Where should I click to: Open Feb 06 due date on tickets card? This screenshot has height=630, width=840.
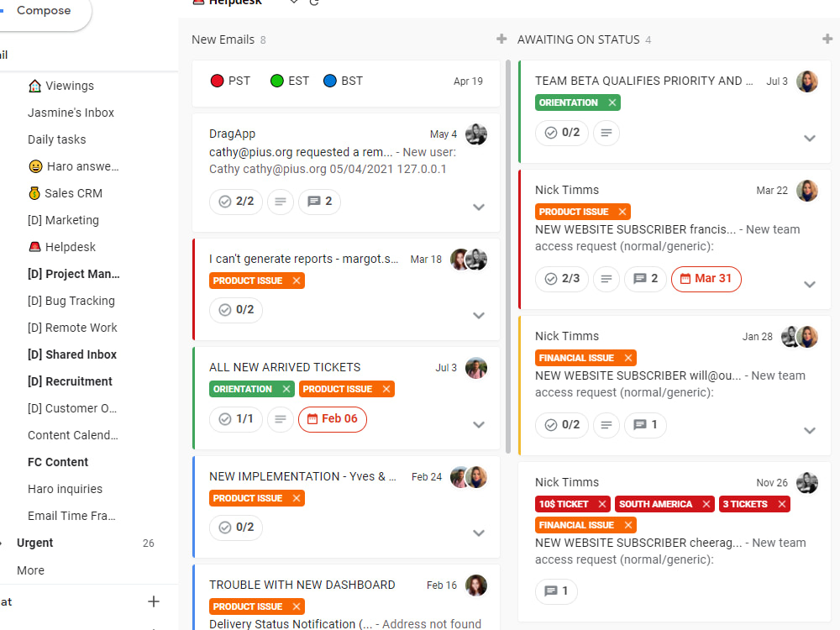click(x=332, y=419)
